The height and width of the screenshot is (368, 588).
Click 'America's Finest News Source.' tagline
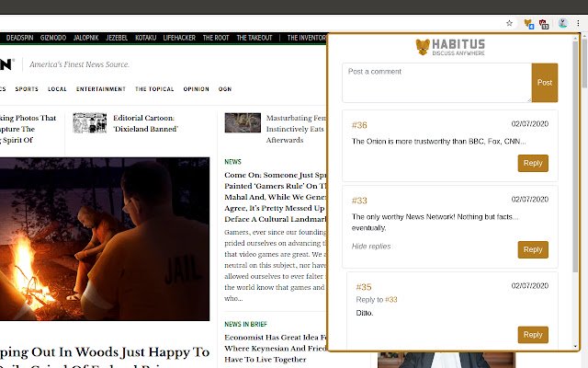80,64
